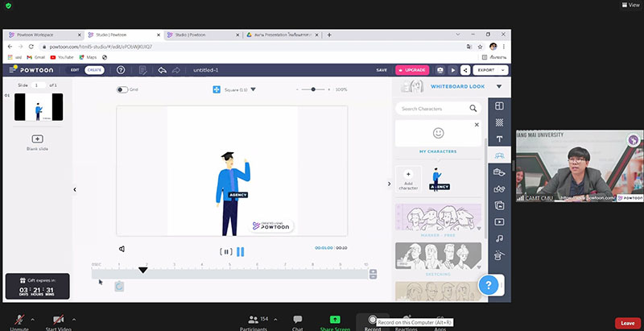Image resolution: width=644 pixels, height=331 pixels.
Task: Expand the Whiteboard Look style dropdown
Action: pyautogui.click(x=499, y=87)
